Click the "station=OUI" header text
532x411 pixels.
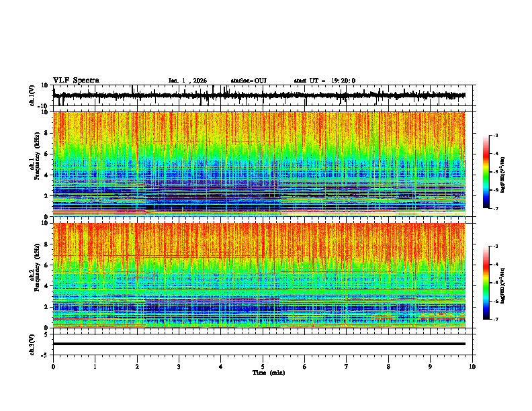(249, 81)
